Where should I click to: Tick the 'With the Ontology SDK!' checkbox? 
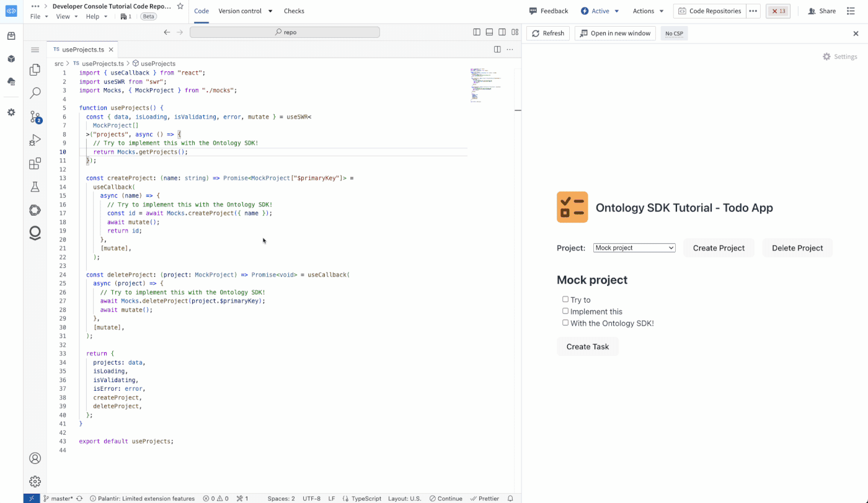[x=565, y=323]
